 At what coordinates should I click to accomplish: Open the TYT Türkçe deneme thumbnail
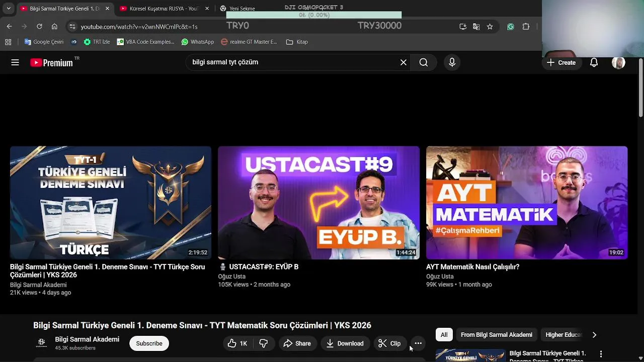point(111,203)
